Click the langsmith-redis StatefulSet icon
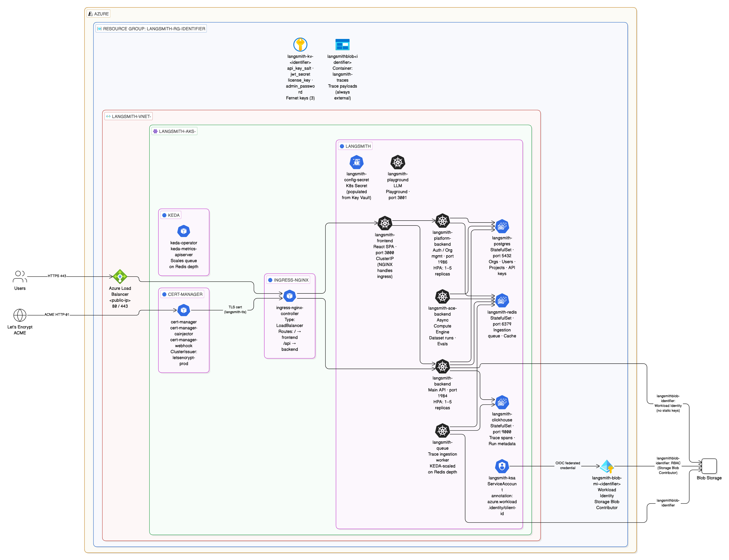Image resolution: width=729 pixels, height=560 pixels. [x=502, y=300]
